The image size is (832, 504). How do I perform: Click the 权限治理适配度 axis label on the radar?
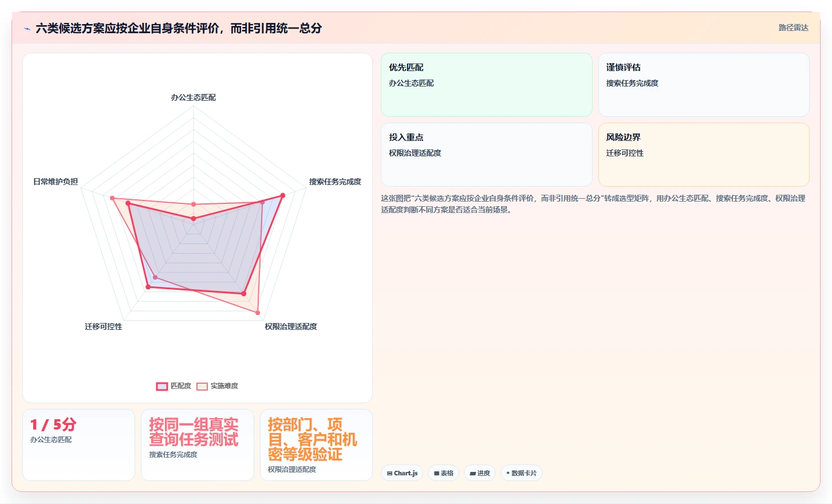(291, 326)
